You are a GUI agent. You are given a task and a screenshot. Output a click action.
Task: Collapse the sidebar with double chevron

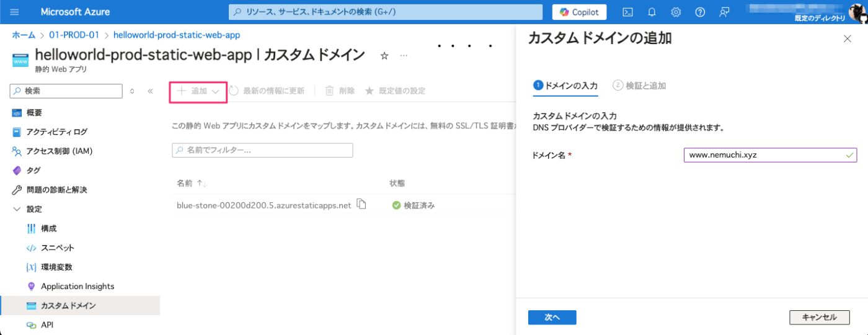[150, 91]
